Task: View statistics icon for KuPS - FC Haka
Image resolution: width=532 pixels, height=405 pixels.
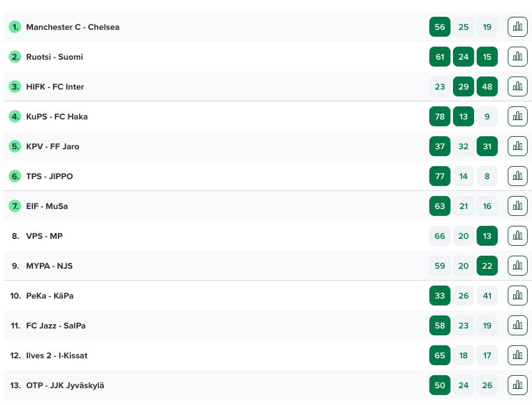Action: [x=518, y=116]
